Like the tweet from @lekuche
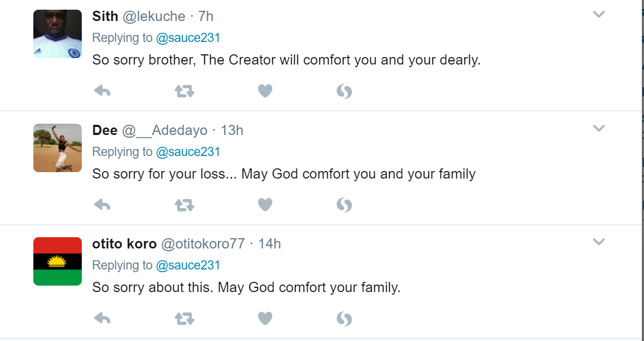 265,91
